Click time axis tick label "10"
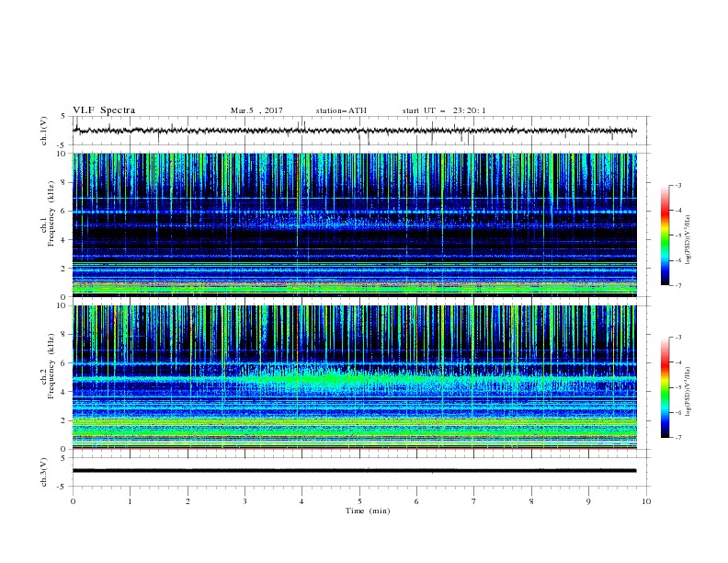This screenshot has width=728, height=563. pos(646,501)
